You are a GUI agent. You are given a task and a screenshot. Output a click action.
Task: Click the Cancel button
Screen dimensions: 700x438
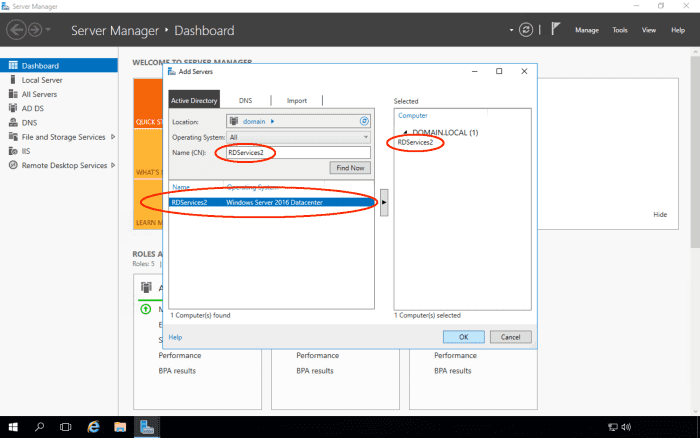[x=510, y=337]
